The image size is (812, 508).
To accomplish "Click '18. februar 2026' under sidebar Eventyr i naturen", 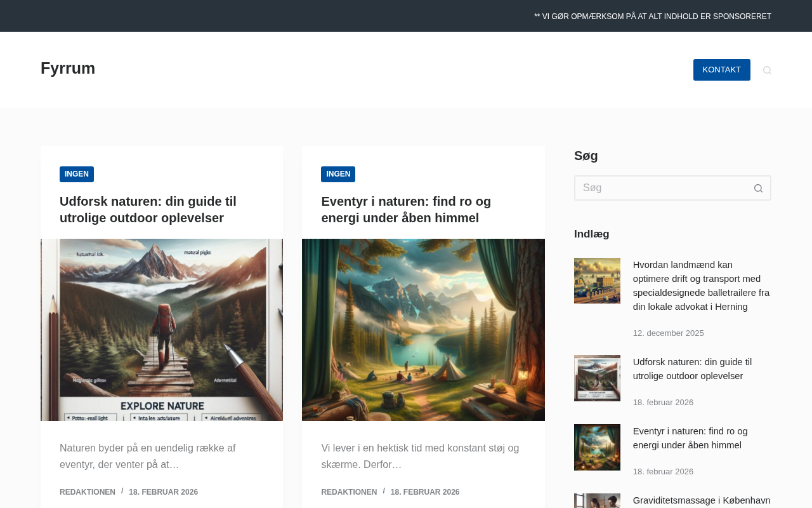I will (x=664, y=472).
